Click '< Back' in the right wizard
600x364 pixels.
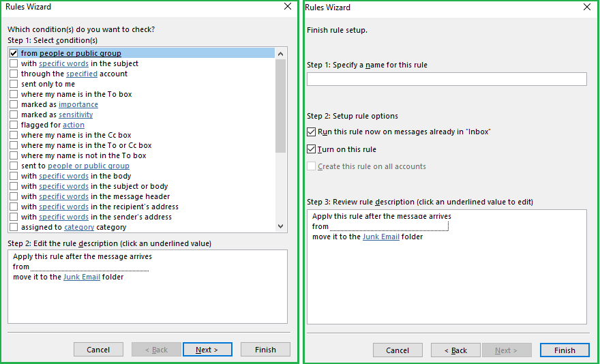pyautogui.click(x=455, y=350)
